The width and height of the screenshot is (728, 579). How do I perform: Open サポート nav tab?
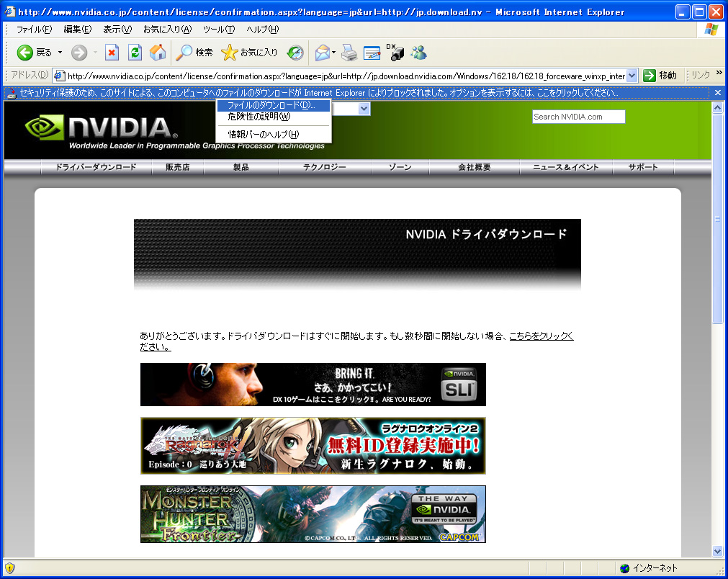643,167
